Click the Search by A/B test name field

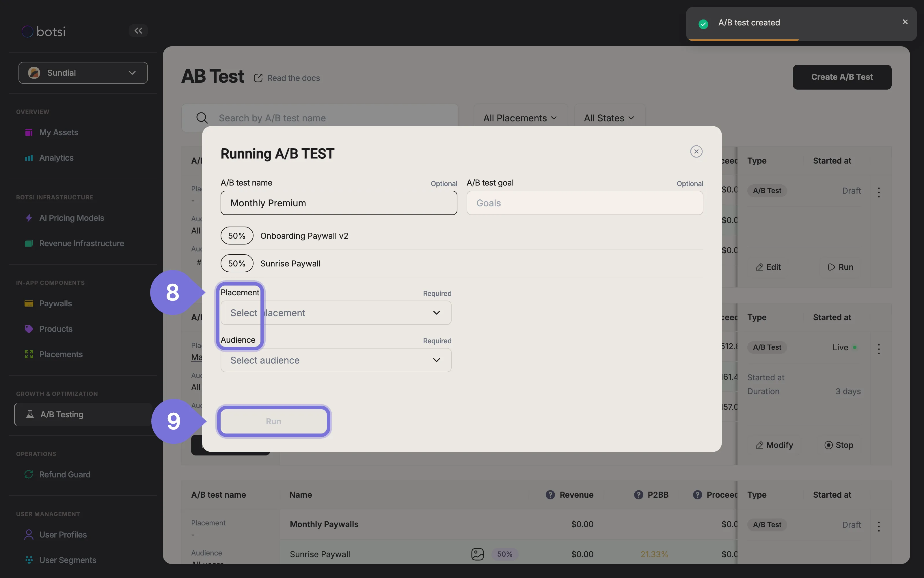tap(320, 118)
